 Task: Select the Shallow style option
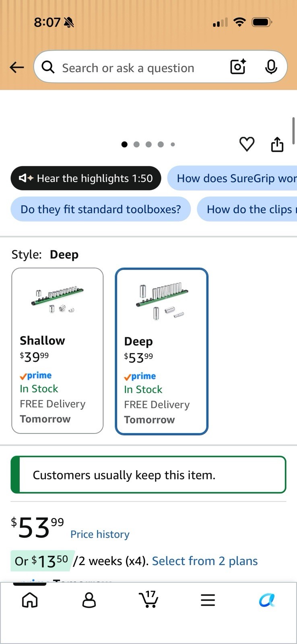point(58,351)
